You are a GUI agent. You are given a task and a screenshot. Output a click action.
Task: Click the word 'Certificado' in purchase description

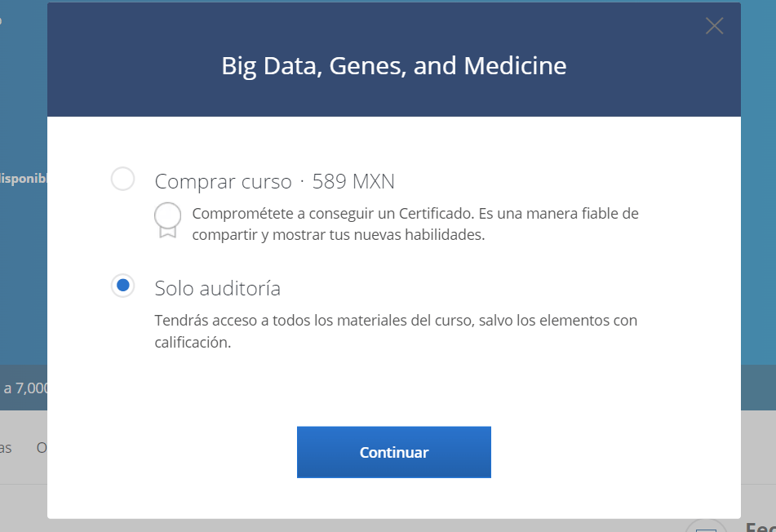click(x=437, y=214)
